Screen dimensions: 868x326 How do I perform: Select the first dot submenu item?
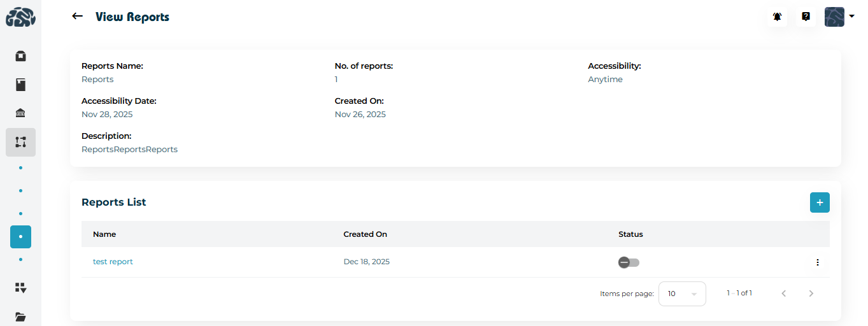click(x=20, y=168)
